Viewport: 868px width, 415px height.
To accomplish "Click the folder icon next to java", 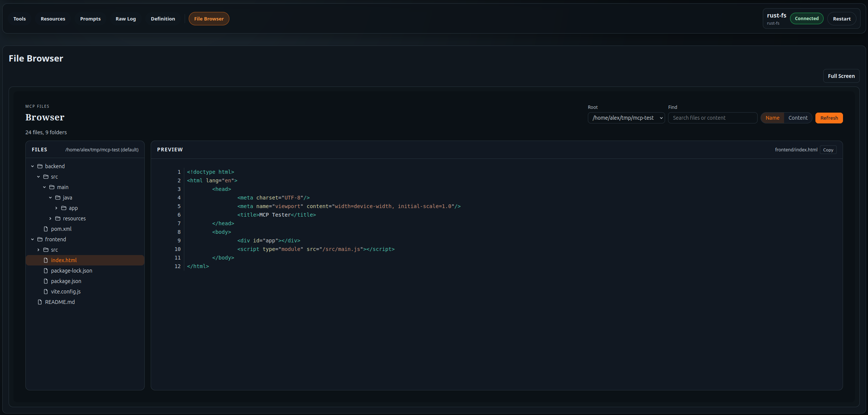I will pos(58,197).
